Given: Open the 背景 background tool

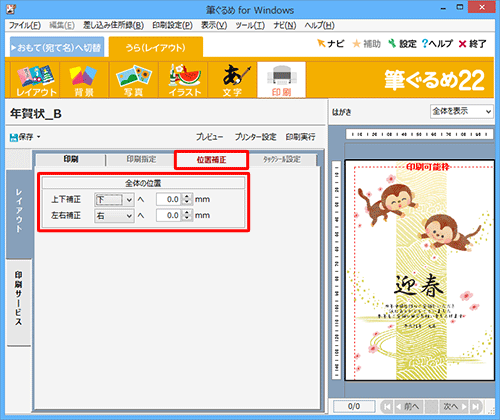Looking at the screenshot, I should coord(84,80).
